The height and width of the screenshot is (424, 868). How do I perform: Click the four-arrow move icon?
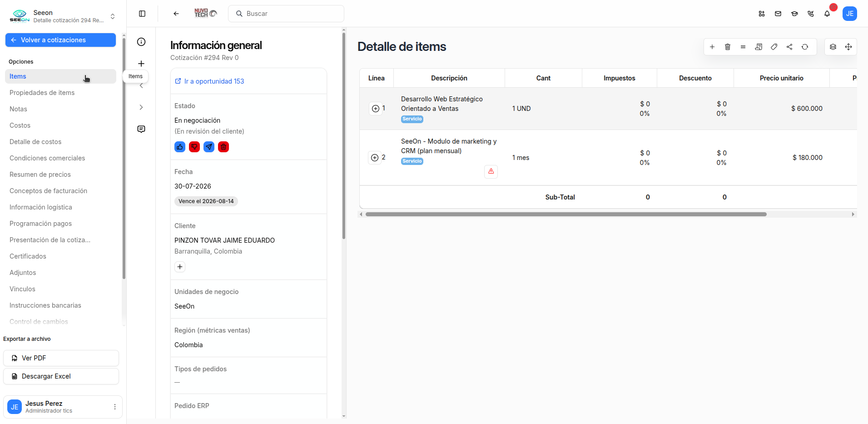[848, 47]
